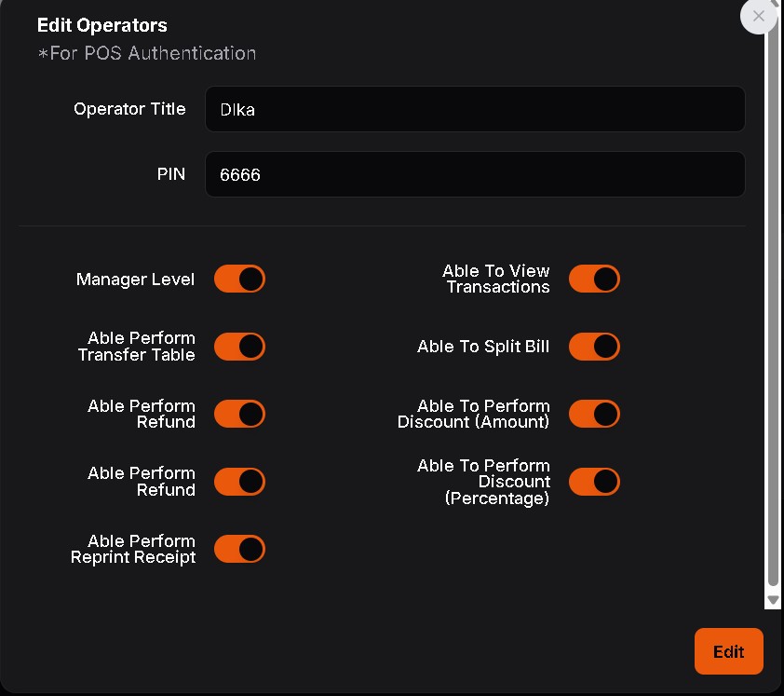The image size is (784, 696).
Task: Click the Able To Split Bill label
Action: [483, 347]
